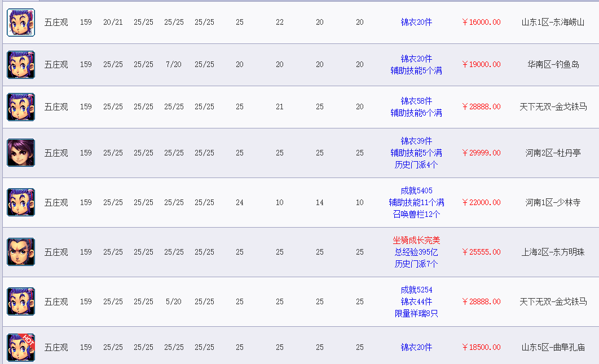This screenshot has height=364, width=599.
Task: Open the 召唤兽栏12个 link
Action: pos(416,214)
